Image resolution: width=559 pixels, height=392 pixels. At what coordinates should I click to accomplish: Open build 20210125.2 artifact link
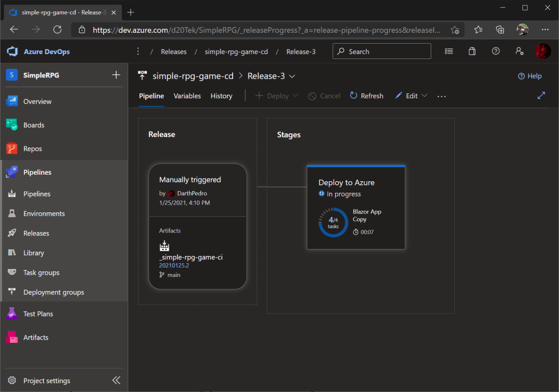click(174, 266)
